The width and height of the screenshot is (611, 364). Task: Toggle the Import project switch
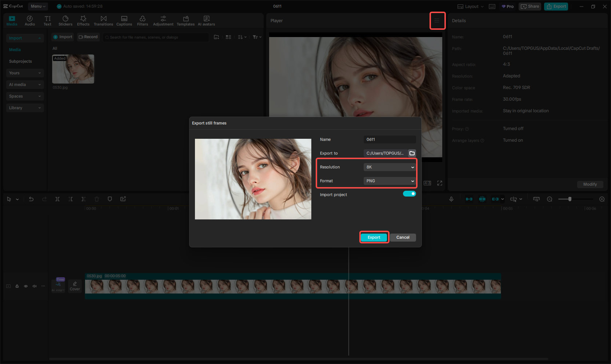(409, 194)
